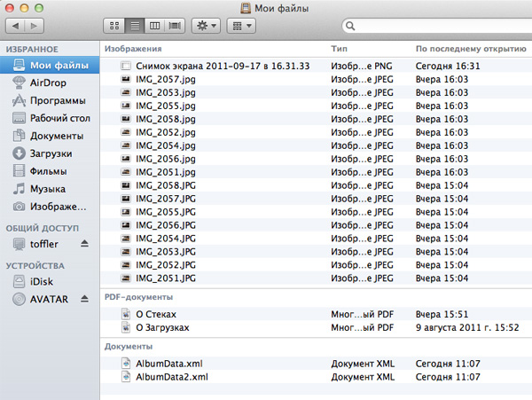Image resolution: width=532 pixels, height=400 pixels.
Task: Switch to icon view mode
Action: click(113, 27)
